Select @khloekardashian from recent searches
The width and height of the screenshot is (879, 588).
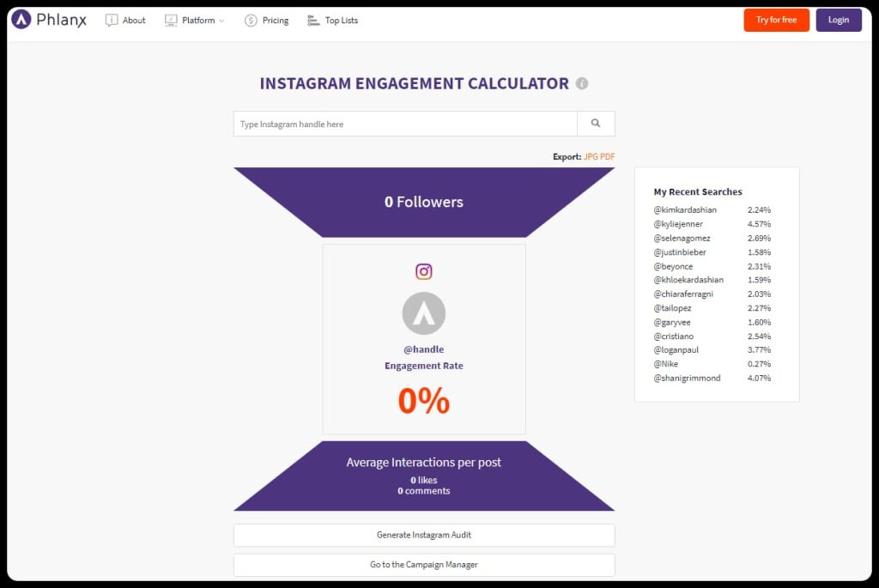click(688, 280)
